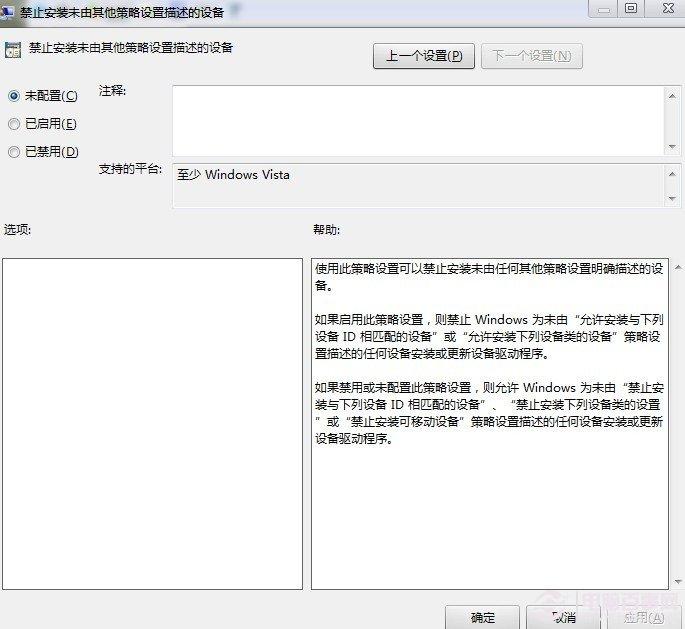Click the help pane scroll up arrow
Viewport: 685px width, 629px height.
[x=678, y=267]
